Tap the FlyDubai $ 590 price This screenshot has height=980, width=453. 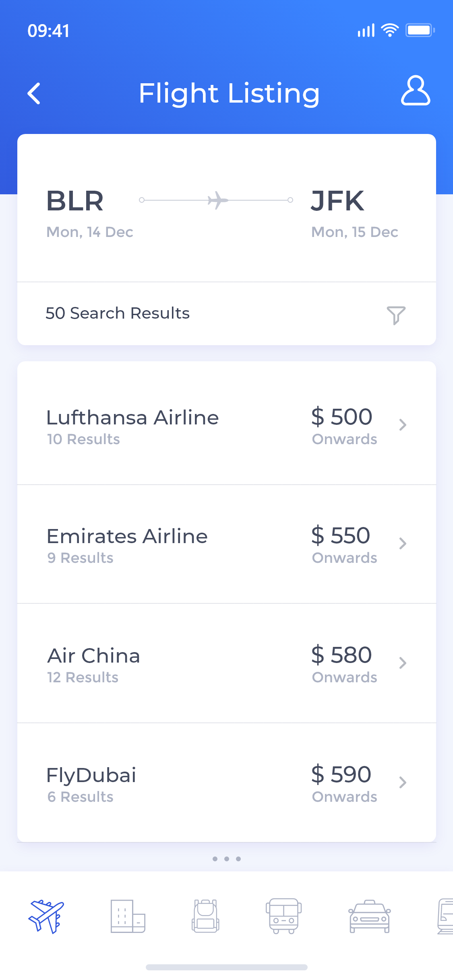coord(341,774)
